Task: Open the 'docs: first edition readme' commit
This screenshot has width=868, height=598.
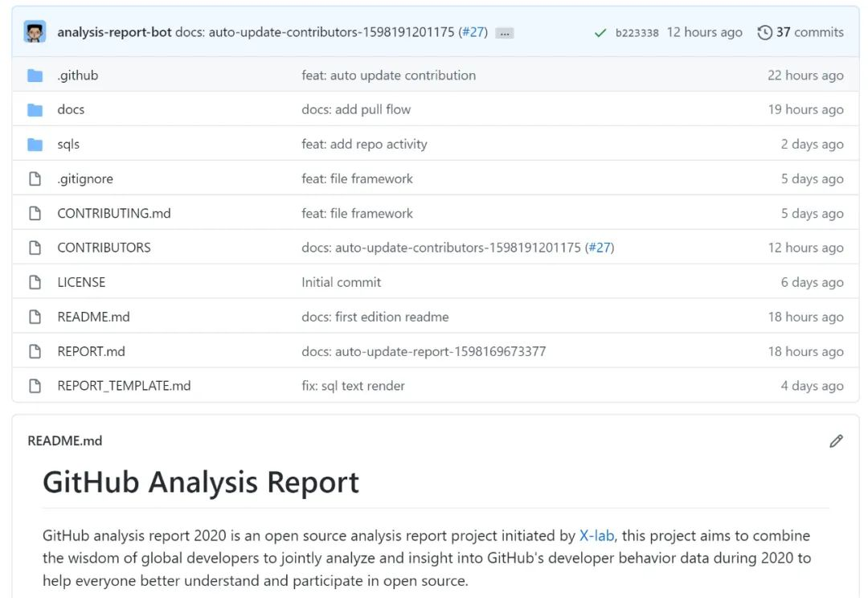Action: 375,317
